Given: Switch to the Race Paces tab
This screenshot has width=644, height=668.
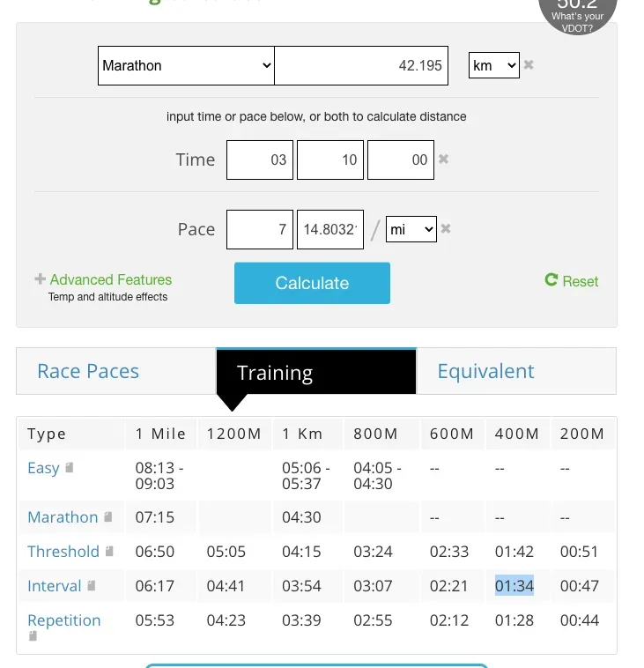Looking at the screenshot, I should coord(88,371).
